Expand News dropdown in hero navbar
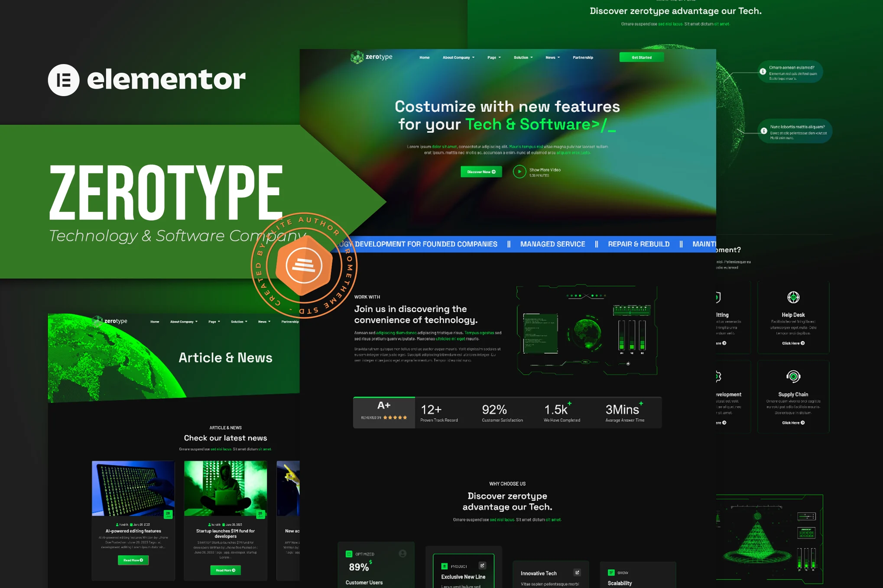 pos(552,58)
